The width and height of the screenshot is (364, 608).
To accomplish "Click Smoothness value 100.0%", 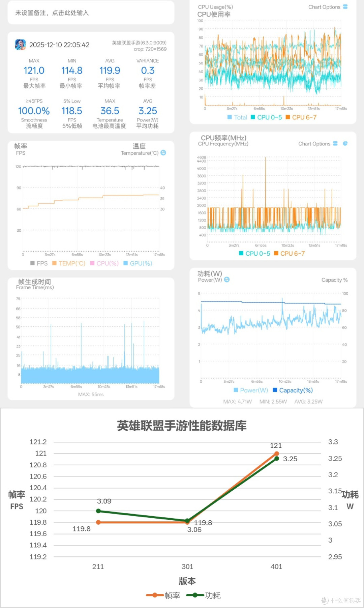I will [x=34, y=111].
